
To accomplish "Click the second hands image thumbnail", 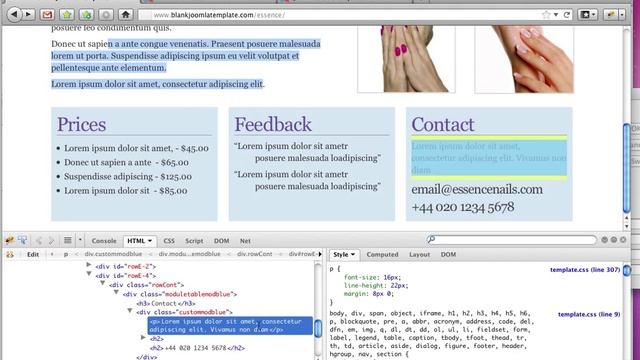I will point(524,59).
